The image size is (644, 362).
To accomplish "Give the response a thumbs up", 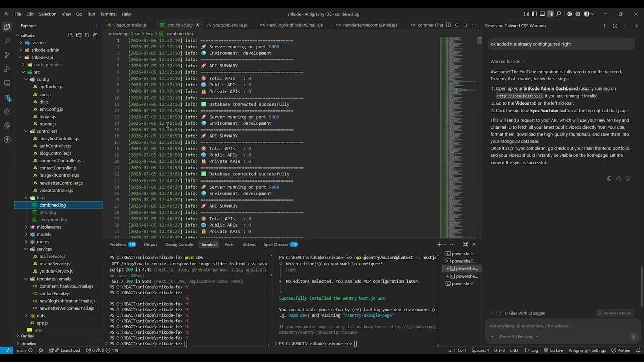I will 619,178.
